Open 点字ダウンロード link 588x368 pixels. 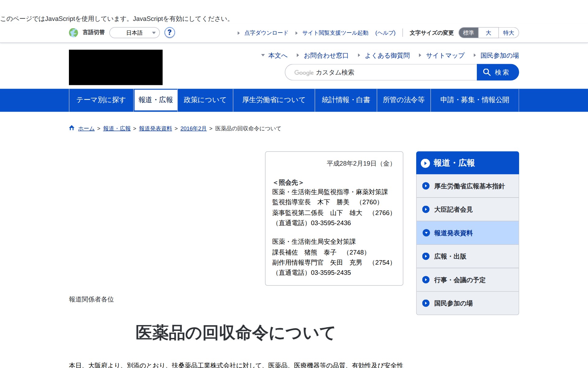pyautogui.click(x=266, y=33)
